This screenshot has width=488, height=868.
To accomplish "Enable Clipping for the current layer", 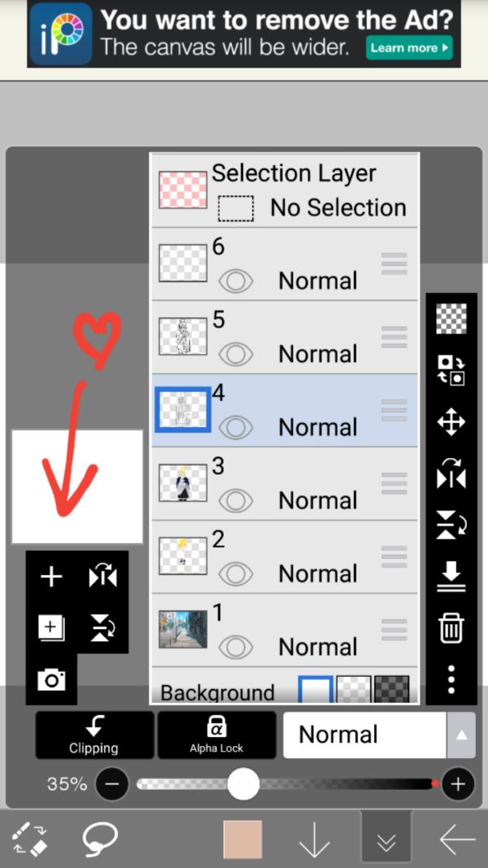I will [94, 735].
